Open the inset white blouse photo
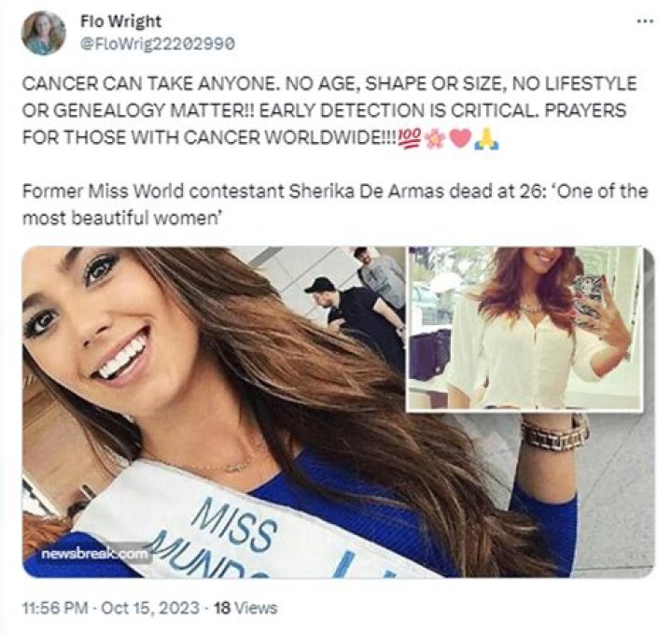Image resolution: width=672 pixels, height=636 pixels. pos(525,329)
